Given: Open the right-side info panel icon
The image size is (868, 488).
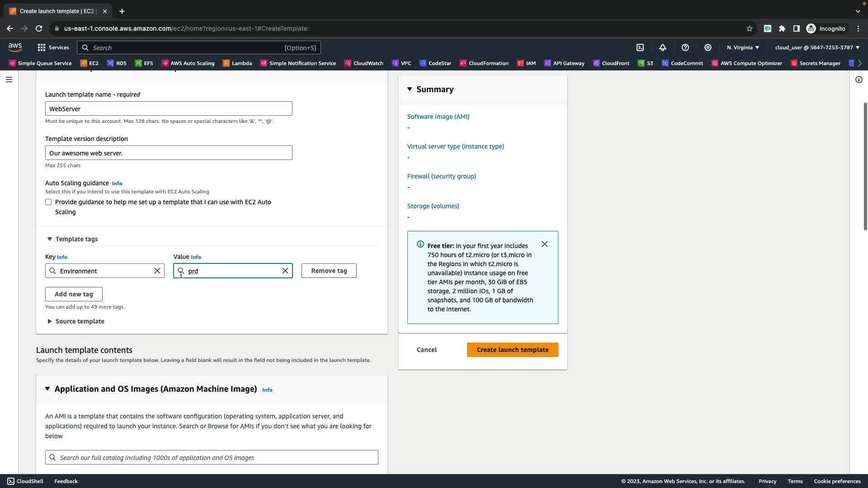Looking at the screenshot, I should [859, 80].
